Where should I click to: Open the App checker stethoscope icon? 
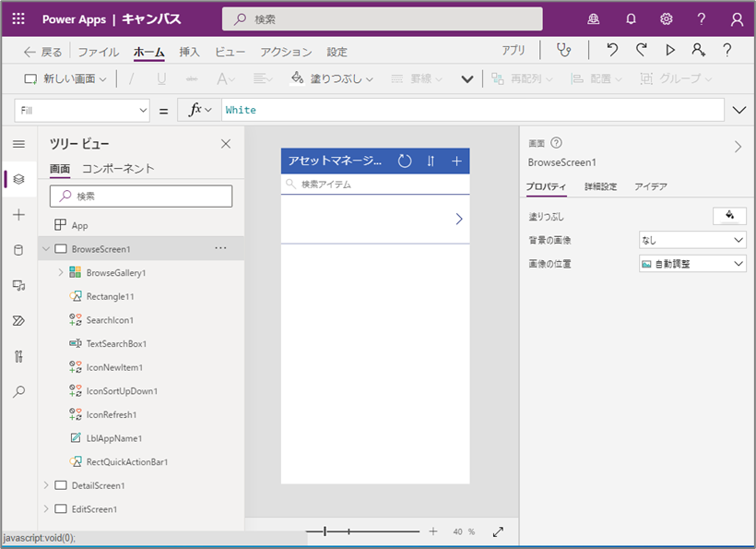point(563,50)
